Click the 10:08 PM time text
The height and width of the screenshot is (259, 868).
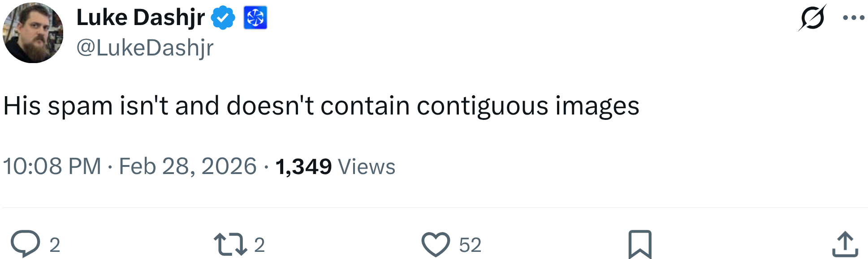pos(52,166)
